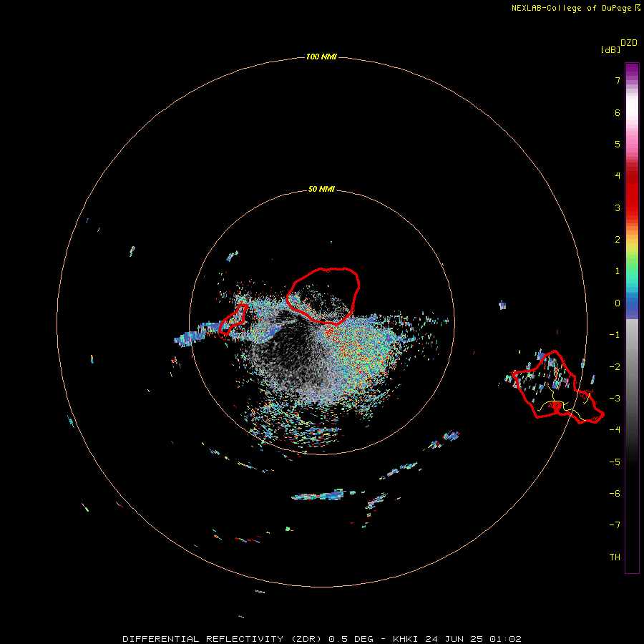This screenshot has height=644, width=644.
Task: Click the -4 tick value on the color scale
Action: [615, 429]
